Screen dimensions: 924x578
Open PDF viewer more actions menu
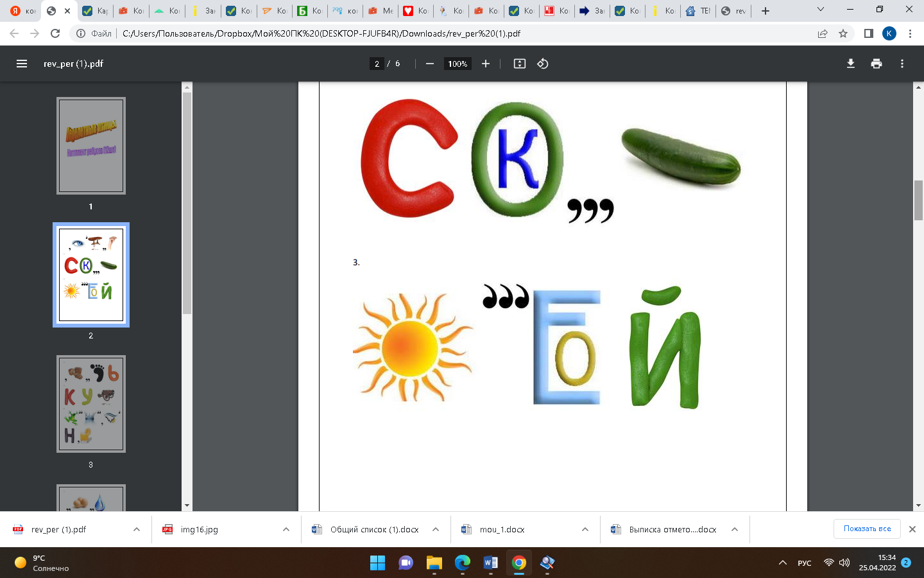902,64
